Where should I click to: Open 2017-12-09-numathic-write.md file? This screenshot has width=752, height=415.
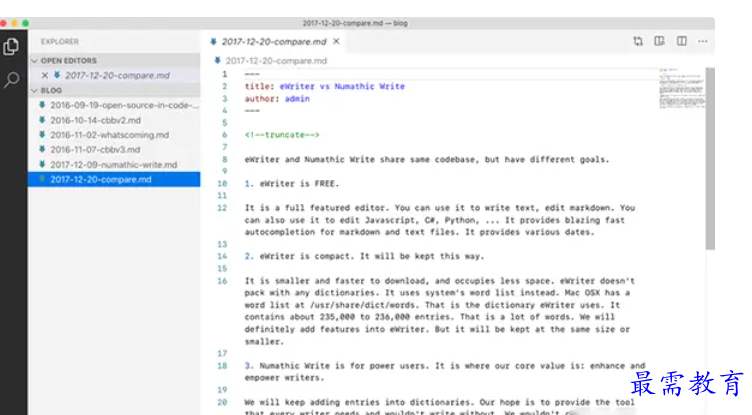(114, 165)
